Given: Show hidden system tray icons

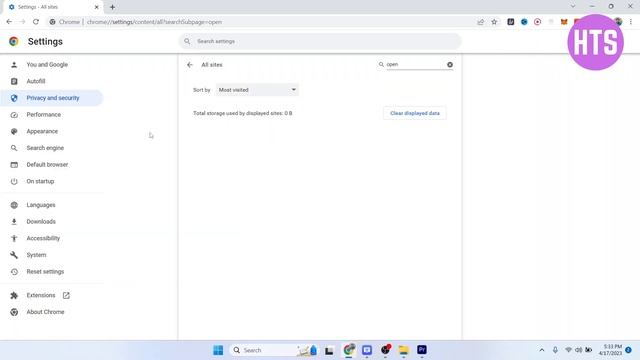Looking at the screenshot, I should click(542, 350).
